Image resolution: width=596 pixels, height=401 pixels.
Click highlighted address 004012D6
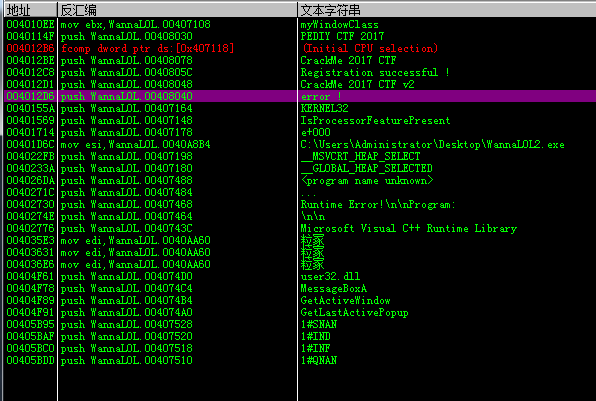pos(30,97)
